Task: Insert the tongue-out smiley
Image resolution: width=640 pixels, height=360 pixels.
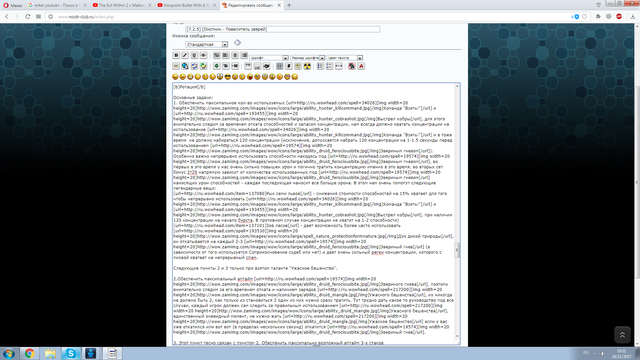Action: 250,76
